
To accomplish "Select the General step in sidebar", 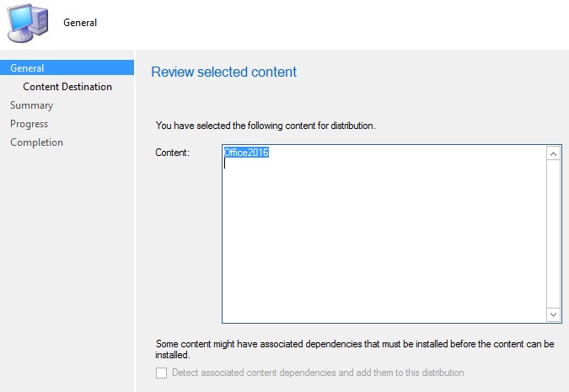I will click(x=27, y=68).
